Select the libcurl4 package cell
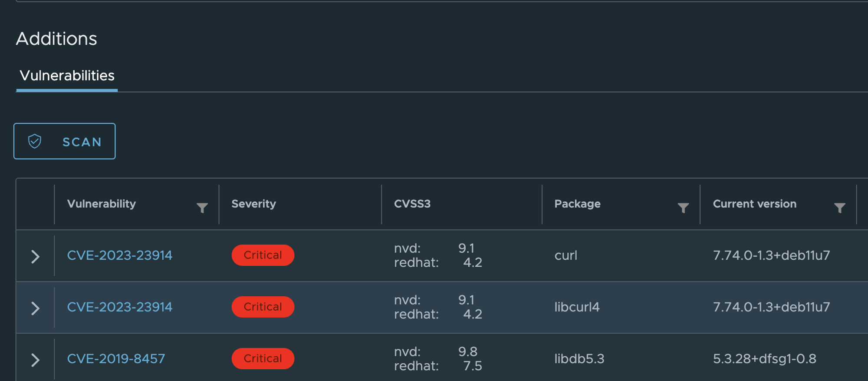Screen dimensions: 868x381 (577, 307)
